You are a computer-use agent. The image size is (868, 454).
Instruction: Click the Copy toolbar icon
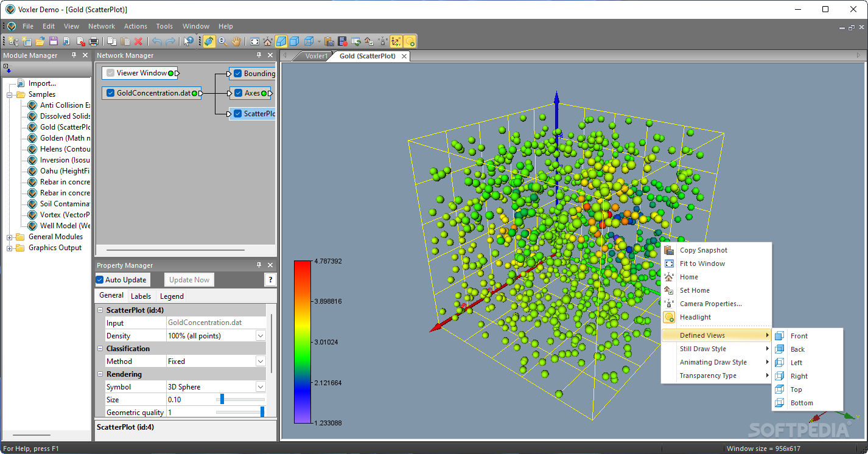tap(112, 41)
